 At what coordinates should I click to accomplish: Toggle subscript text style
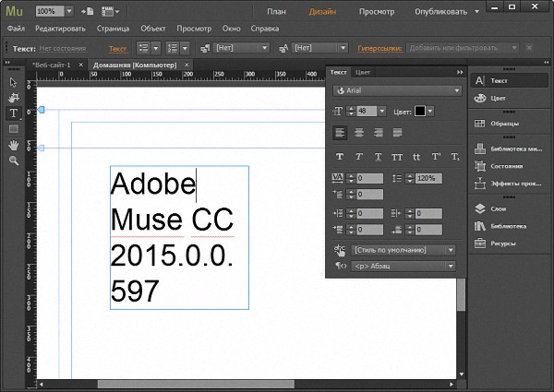pyautogui.click(x=455, y=157)
